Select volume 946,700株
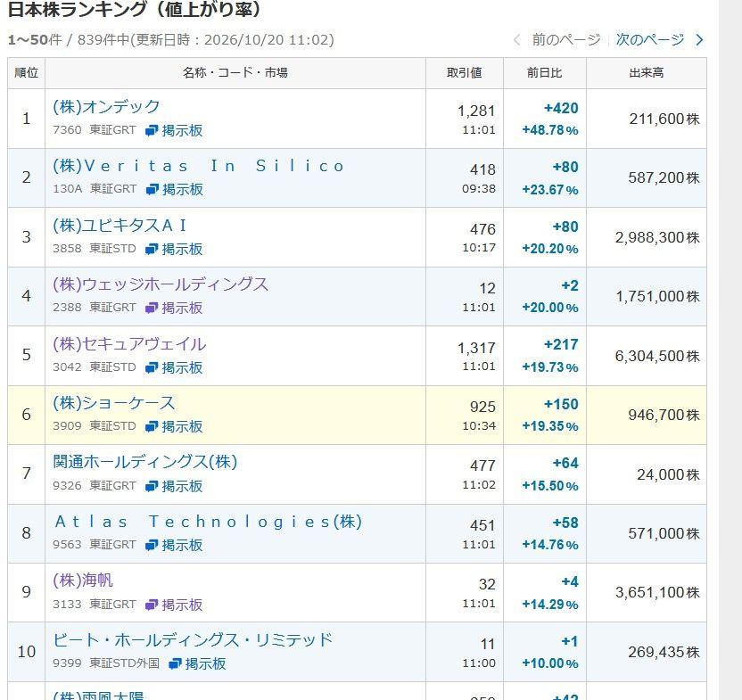The image size is (742, 700). pyautogui.click(x=664, y=415)
